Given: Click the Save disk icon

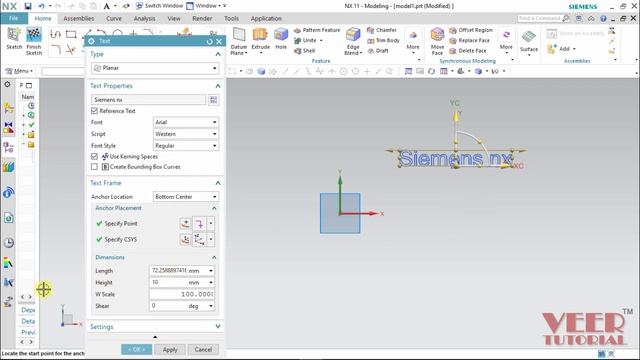Looking at the screenshot, I should coord(28,6).
